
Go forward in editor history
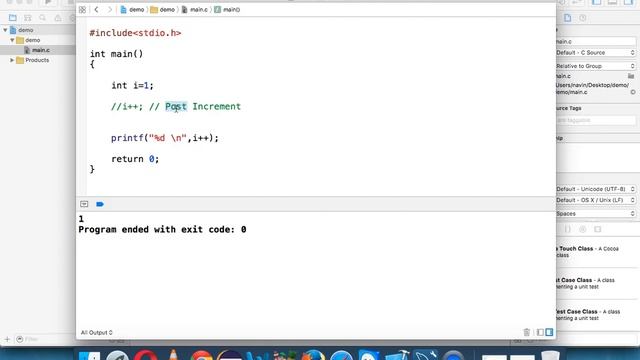coord(109,9)
